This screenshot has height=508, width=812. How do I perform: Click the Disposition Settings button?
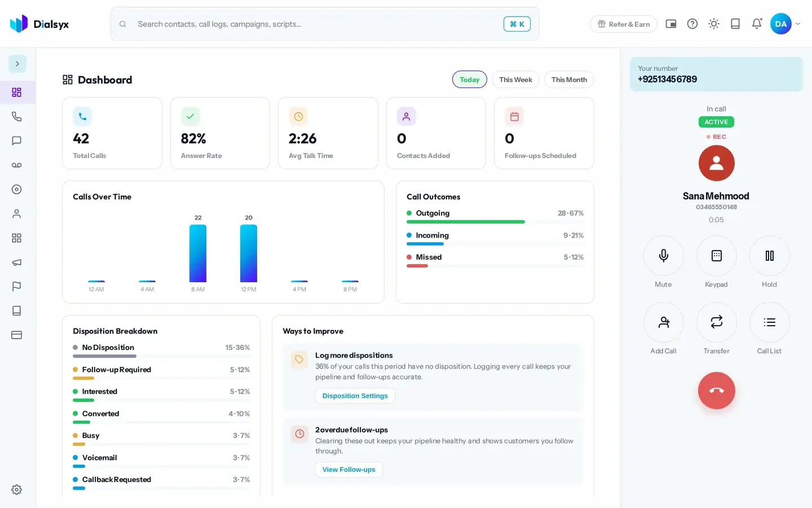click(x=355, y=396)
